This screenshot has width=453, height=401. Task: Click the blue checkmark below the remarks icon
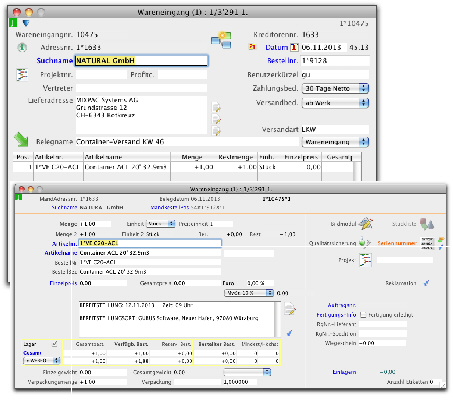(x=290, y=333)
